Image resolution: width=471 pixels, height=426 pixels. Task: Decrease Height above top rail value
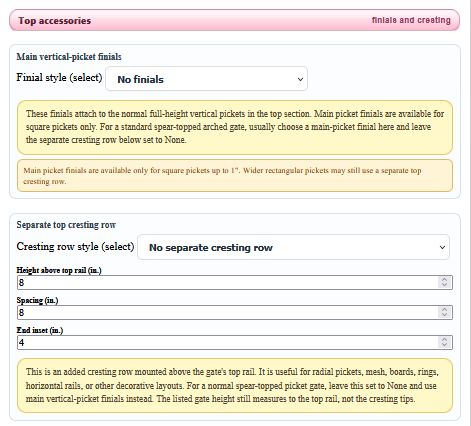click(444, 286)
